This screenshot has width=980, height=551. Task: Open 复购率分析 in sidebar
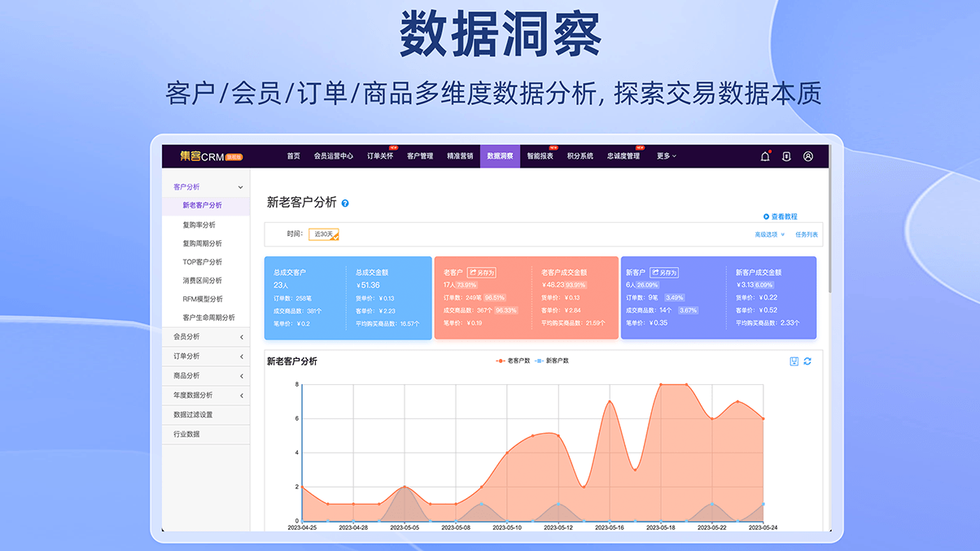pos(199,225)
